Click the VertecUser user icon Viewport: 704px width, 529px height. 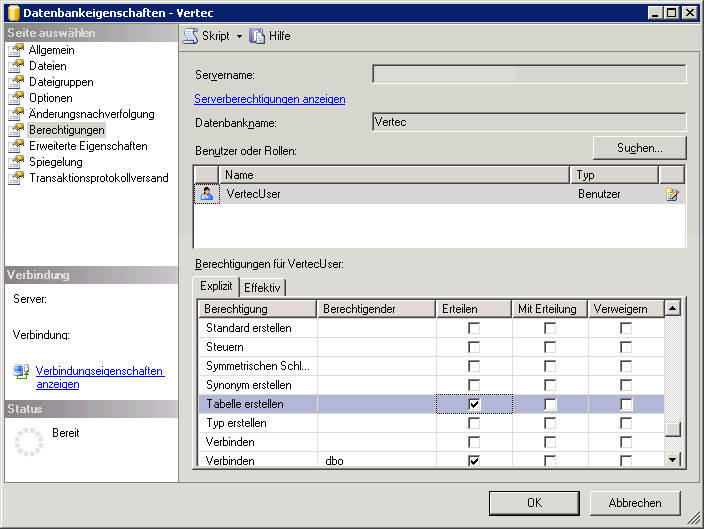(x=206, y=194)
